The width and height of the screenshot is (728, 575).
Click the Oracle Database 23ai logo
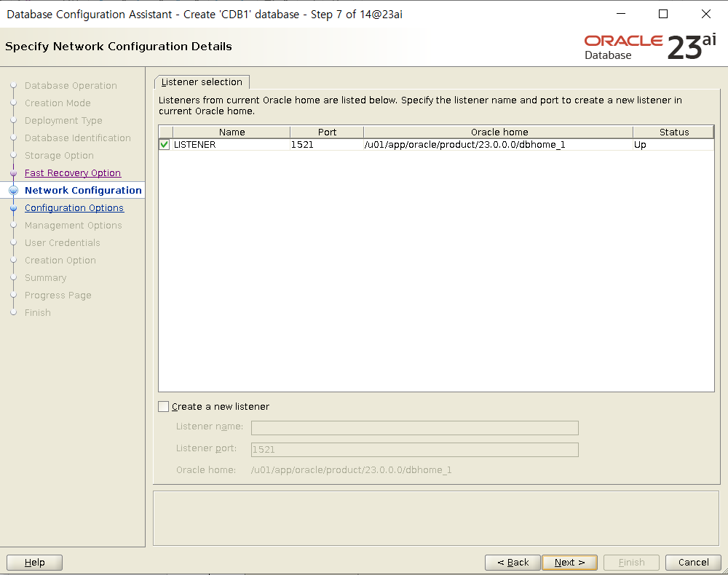click(x=650, y=47)
